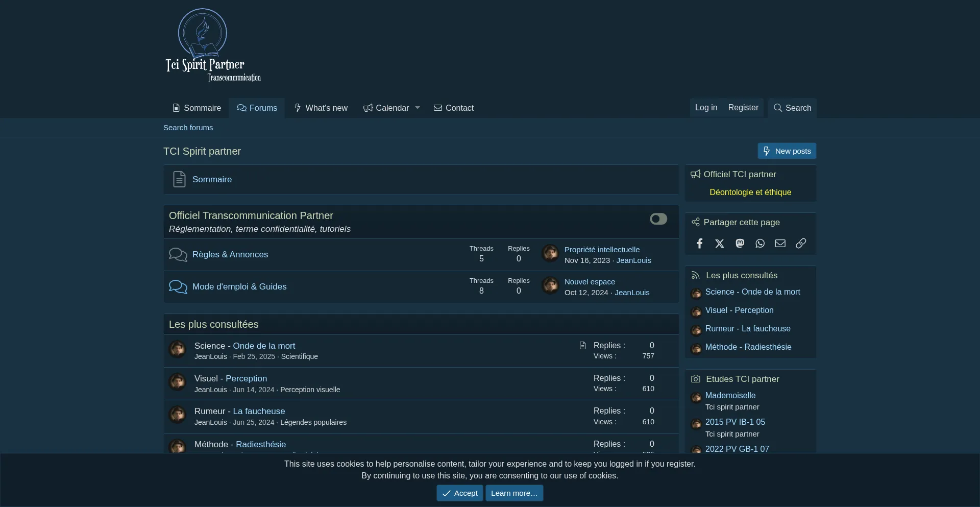The height and width of the screenshot is (507, 980).
Task: Open the Search button in navbar
Action: (792, 108)
